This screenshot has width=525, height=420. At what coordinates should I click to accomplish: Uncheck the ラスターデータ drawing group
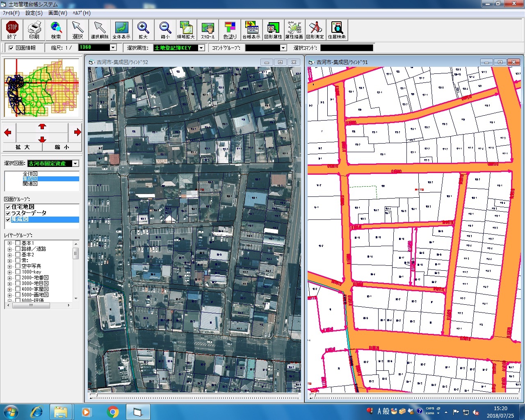click(8, 213)
